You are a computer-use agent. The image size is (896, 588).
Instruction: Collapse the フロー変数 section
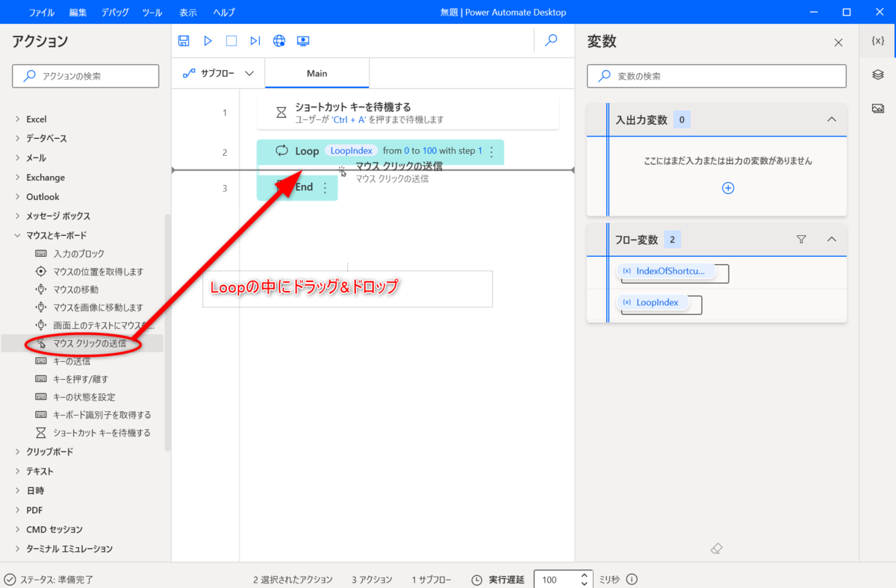click(831, 240)
